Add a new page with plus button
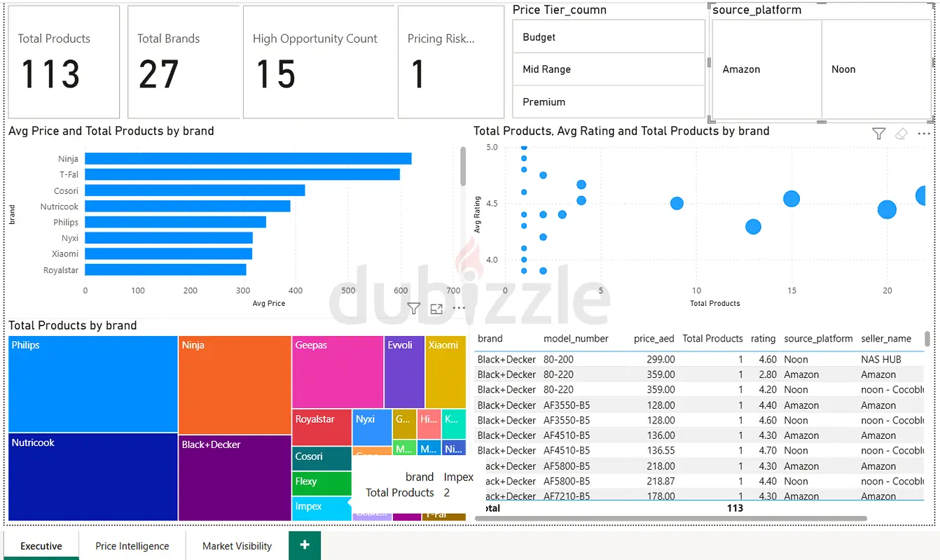This screenshot has height=560, width=940. tap(305, 545)
